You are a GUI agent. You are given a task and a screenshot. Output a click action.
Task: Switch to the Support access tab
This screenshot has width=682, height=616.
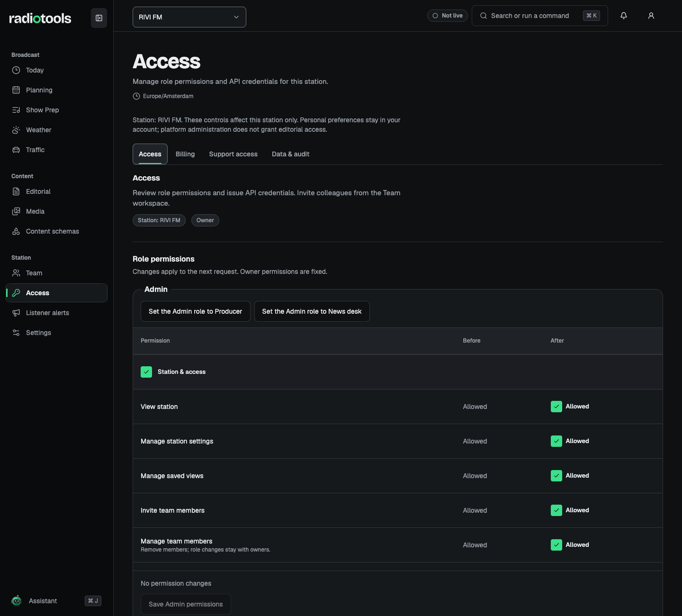coord(233,154)
